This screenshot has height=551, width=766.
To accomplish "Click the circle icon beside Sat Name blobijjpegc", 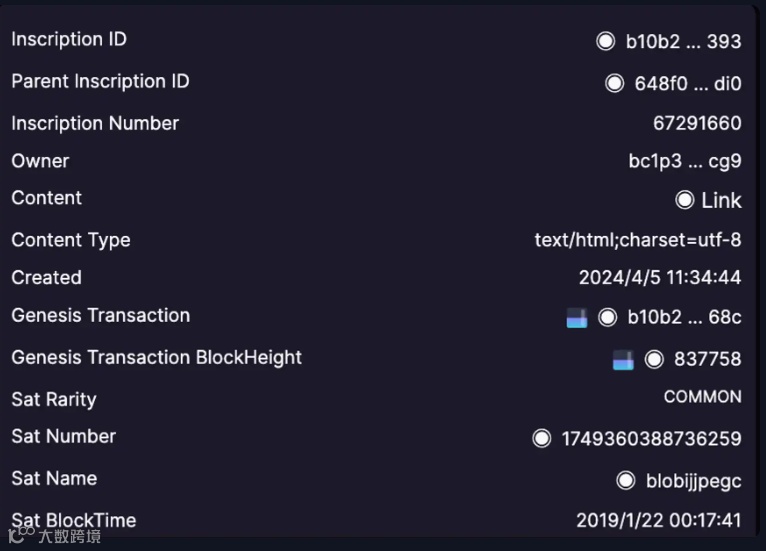I will 626,480.
